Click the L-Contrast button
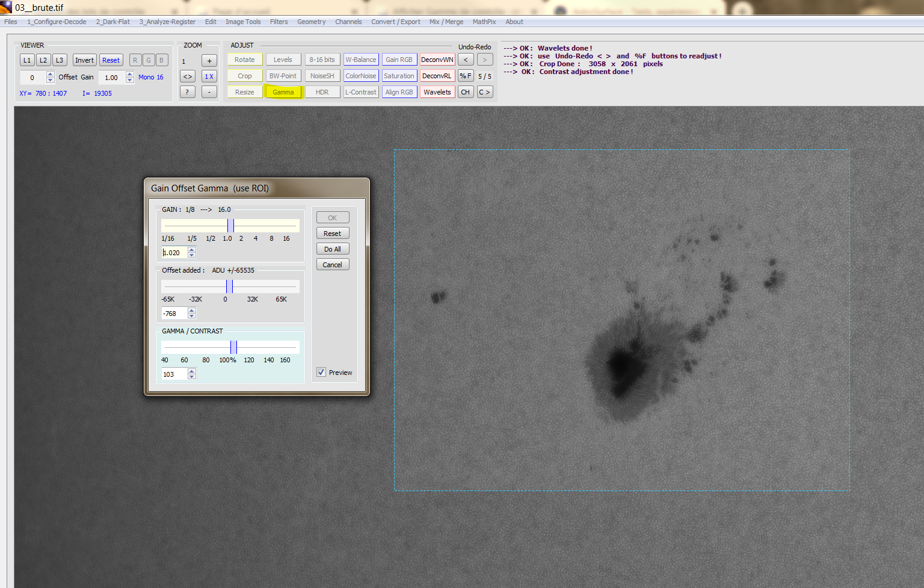The image size is (924, 588). coord(361,92)
